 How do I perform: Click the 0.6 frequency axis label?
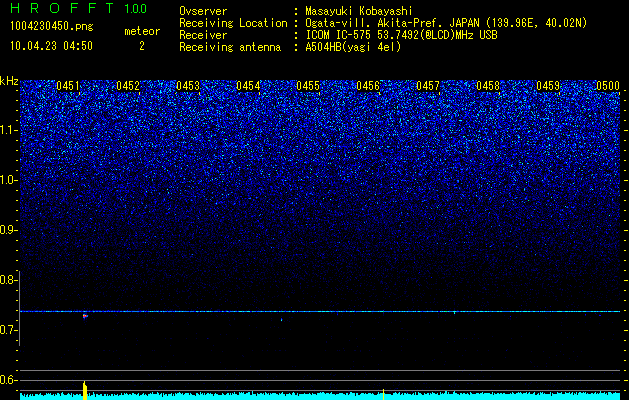8,380
